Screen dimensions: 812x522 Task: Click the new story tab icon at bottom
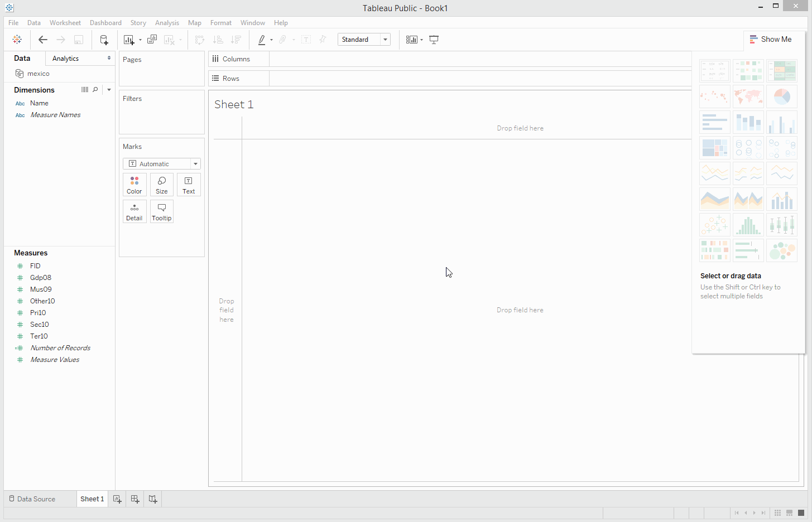(x=153, y=499)
